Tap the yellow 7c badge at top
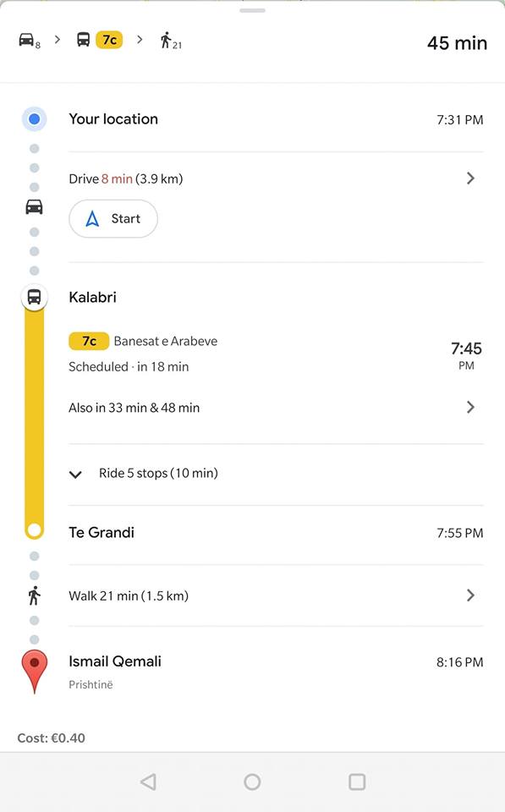Screen dimensions: 505x812 pyautogui.click(x=109, y=40)
